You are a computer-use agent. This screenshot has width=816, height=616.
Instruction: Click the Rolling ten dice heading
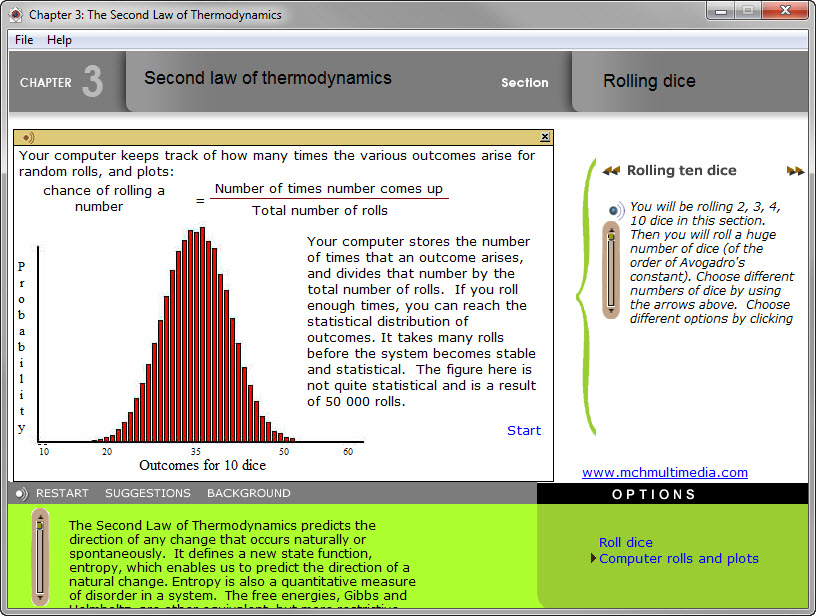coord(681,171)
